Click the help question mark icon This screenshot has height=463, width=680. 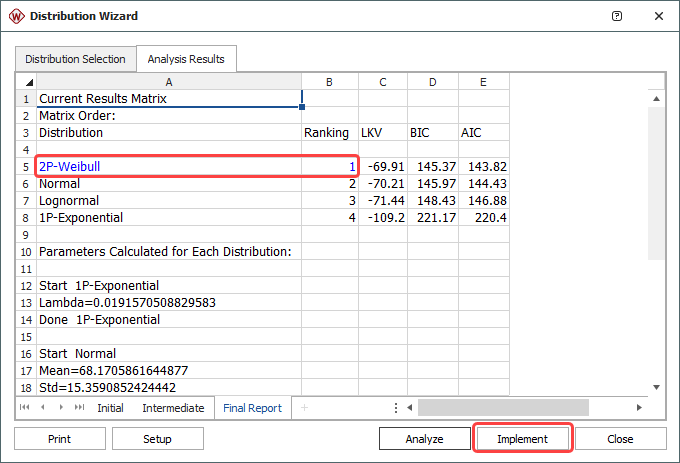(x=617, y=16)
